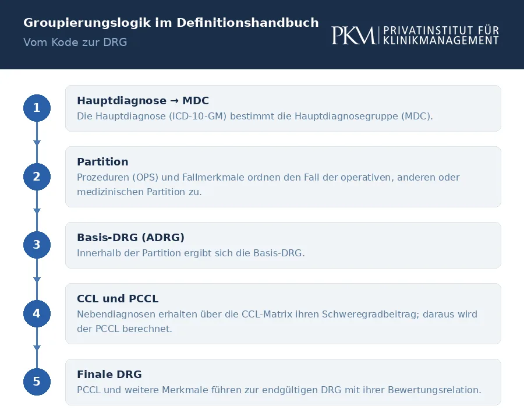Open the Finale DRG card
Viewport: 524px width, 420px height.
pos(283,382)
